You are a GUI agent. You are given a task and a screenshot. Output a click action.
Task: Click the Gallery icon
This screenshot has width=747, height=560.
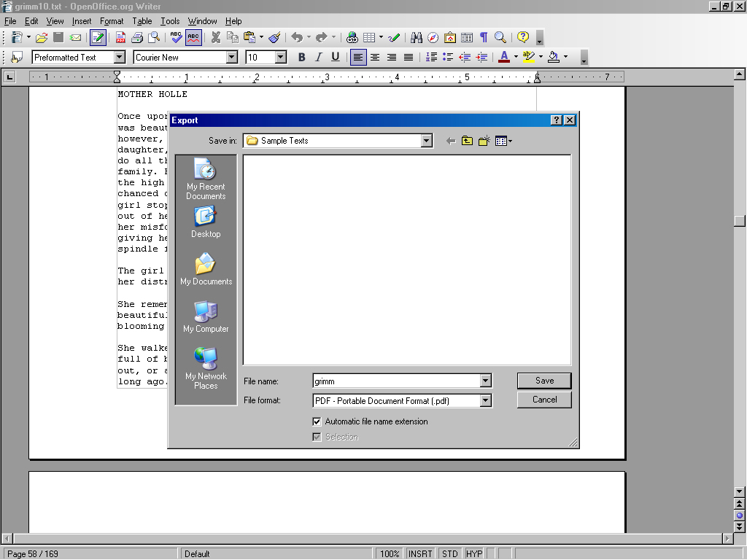click(449, 37)
